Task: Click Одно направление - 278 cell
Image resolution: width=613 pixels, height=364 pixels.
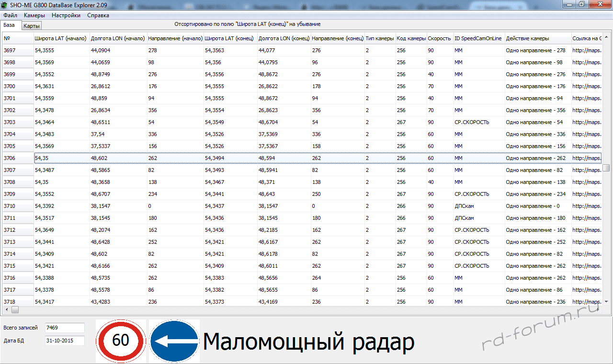Action: click(538, 50)
